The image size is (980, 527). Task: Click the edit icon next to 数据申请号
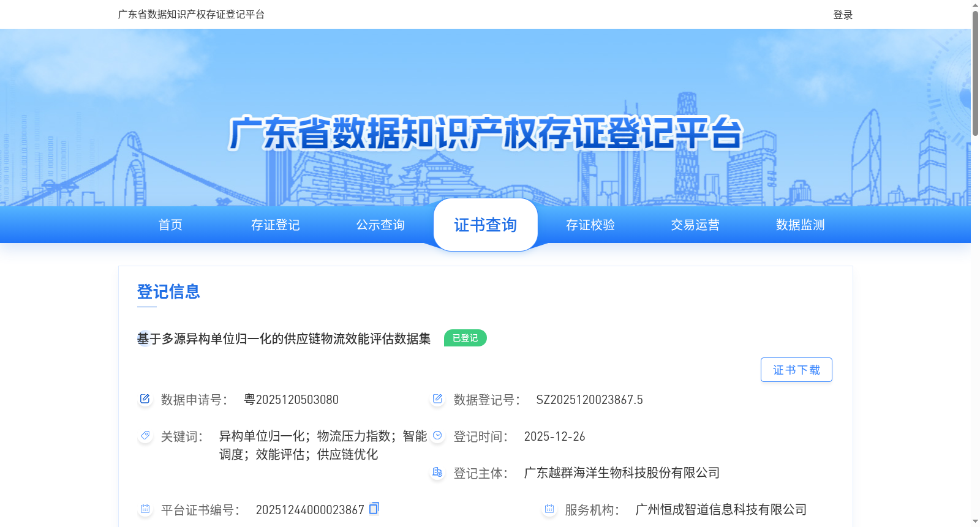pyautogui.click(x=145, y=399)
